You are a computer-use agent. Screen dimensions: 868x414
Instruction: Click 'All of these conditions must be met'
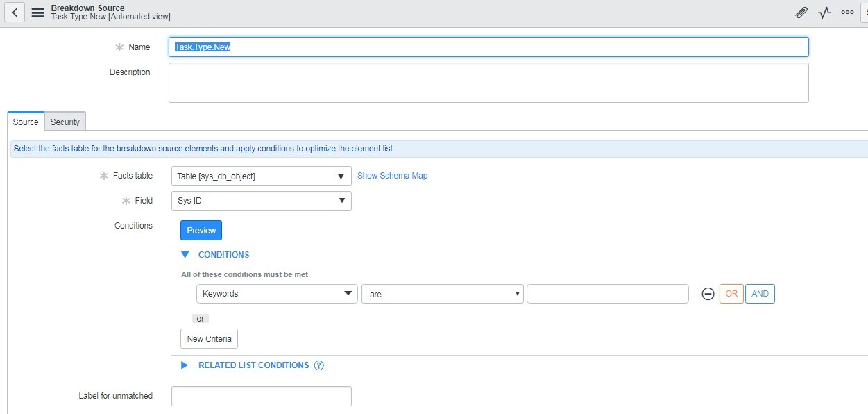click(244, 274)
